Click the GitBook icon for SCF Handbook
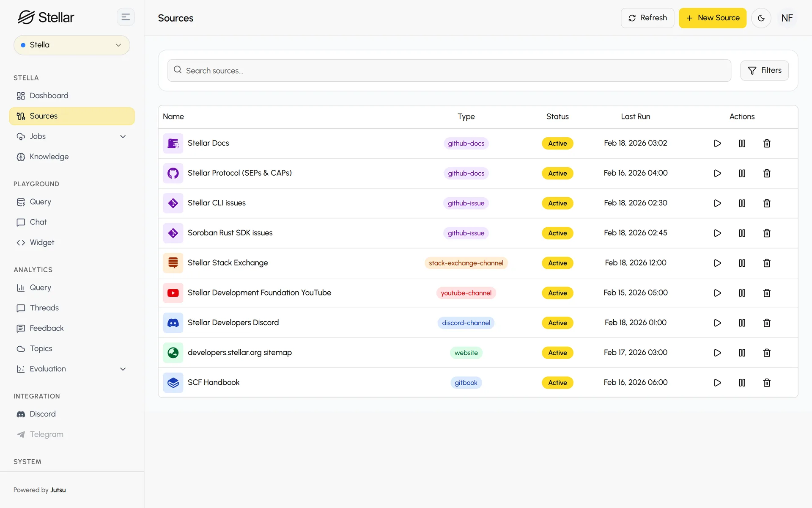The height and width of the screenshot is (508, 812). (x=173, y=383)
